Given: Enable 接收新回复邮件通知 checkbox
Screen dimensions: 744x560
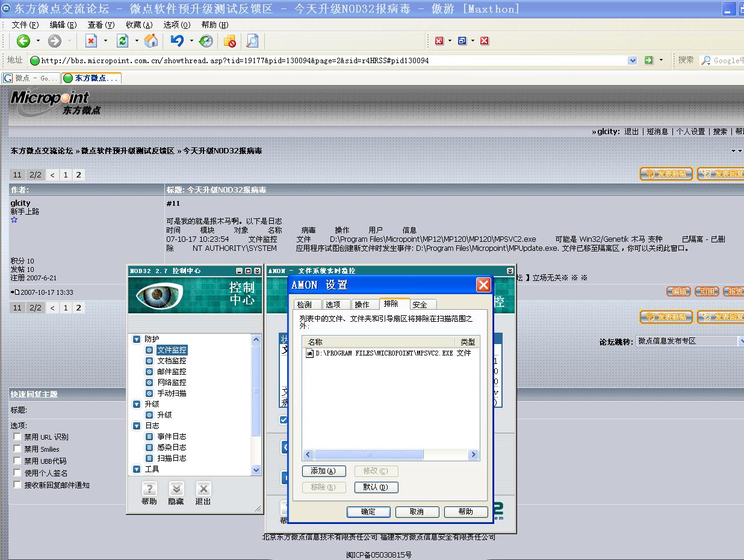Looking at the screenshot, I should pos(17,485).
